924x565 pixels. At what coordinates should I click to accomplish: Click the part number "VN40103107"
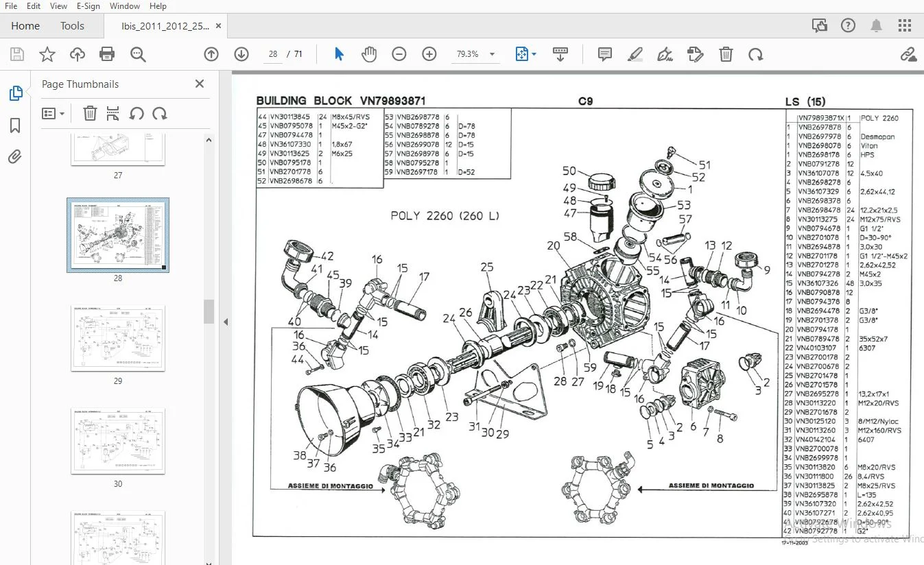(816, 348)
